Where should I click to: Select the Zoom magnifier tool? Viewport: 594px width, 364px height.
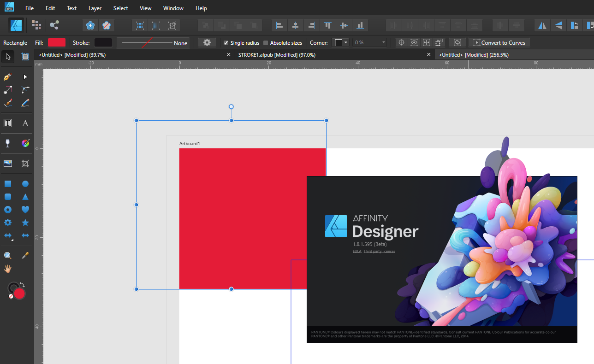tap(8, 255)
